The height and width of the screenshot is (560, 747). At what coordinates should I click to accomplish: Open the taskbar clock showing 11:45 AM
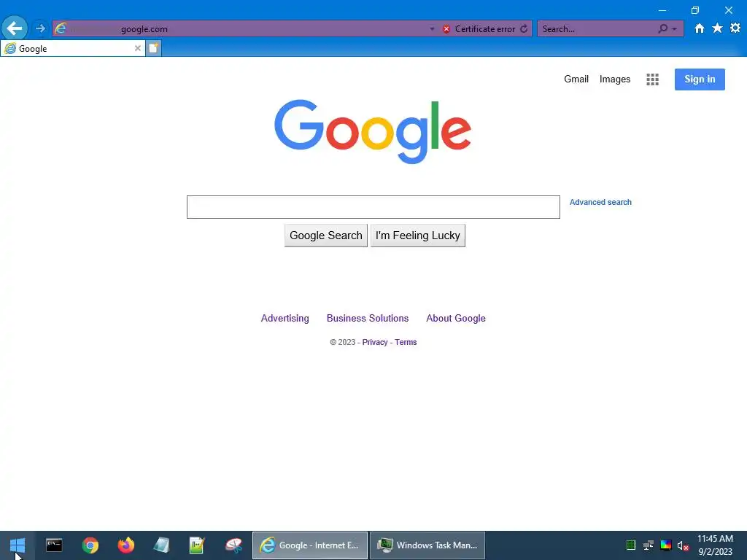[715, 545]
